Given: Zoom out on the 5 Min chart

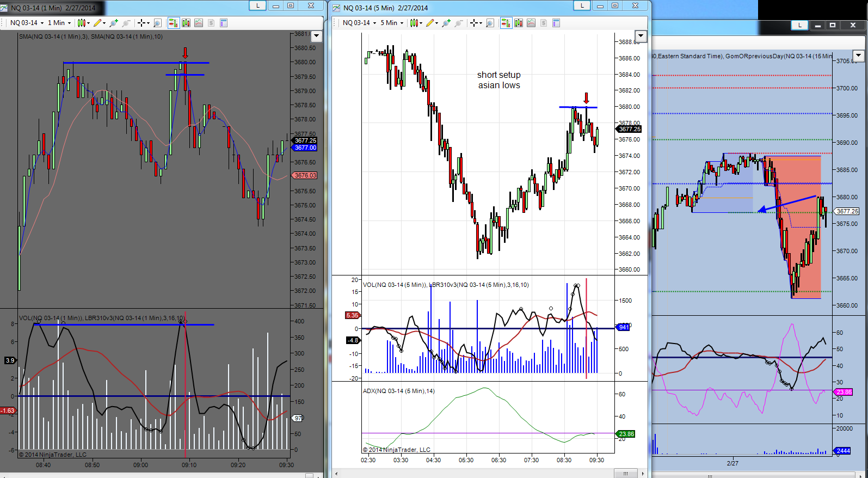Looking at the screenshot, I should coord(459,23).
